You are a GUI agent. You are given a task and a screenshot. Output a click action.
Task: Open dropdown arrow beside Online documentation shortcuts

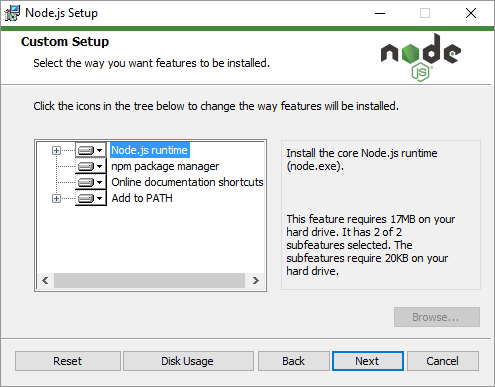(x=99, y=182)
